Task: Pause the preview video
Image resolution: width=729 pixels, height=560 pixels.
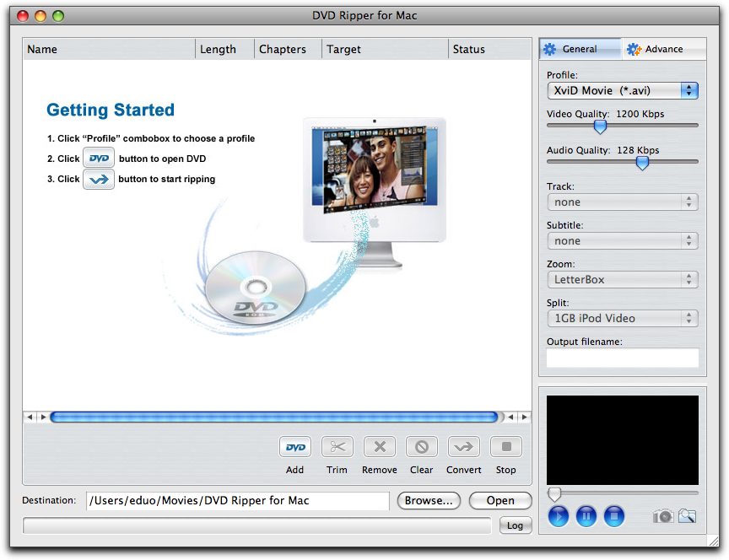Action: coord(586,516)
